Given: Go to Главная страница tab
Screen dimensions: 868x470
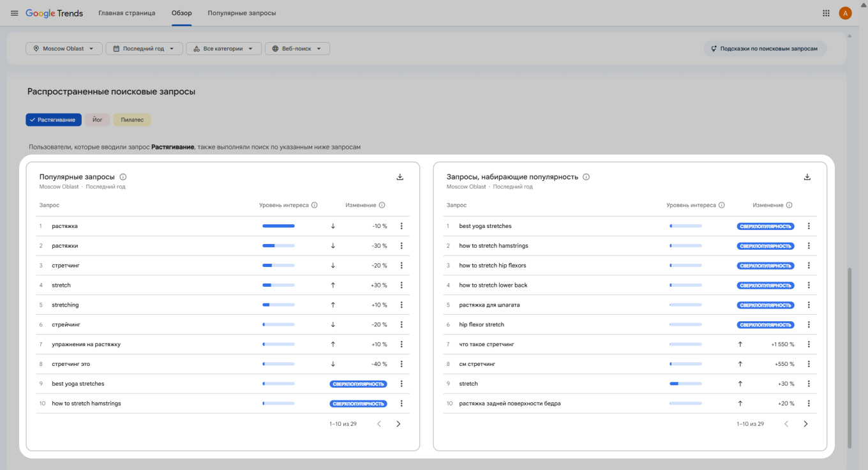Looking at the screenshot, I should tap(127, 13).
